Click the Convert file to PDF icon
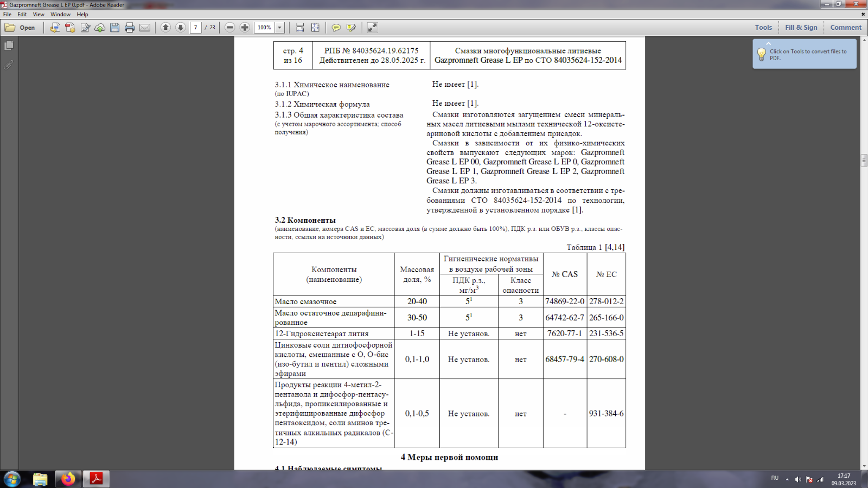Viewport: 868px width, 488px height. 55,28
